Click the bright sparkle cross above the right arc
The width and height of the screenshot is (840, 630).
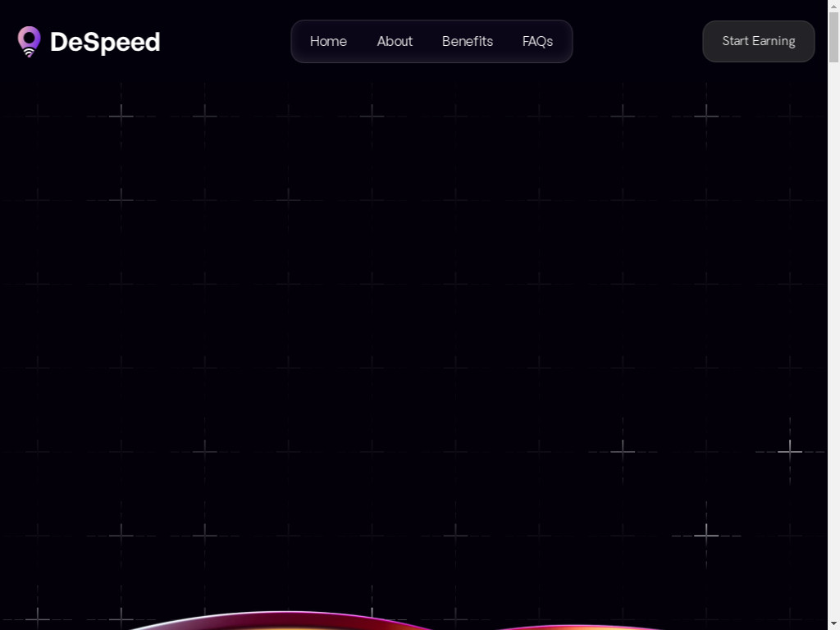tap(706, 535)
